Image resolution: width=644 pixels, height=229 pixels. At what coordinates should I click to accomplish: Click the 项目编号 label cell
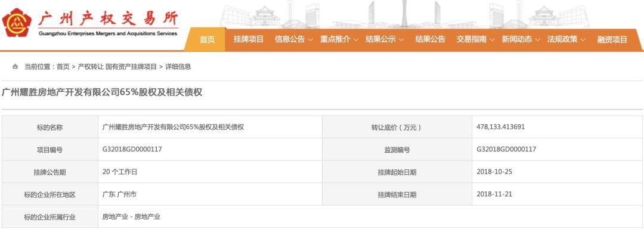pyautogui.click(x=49, y=150)
